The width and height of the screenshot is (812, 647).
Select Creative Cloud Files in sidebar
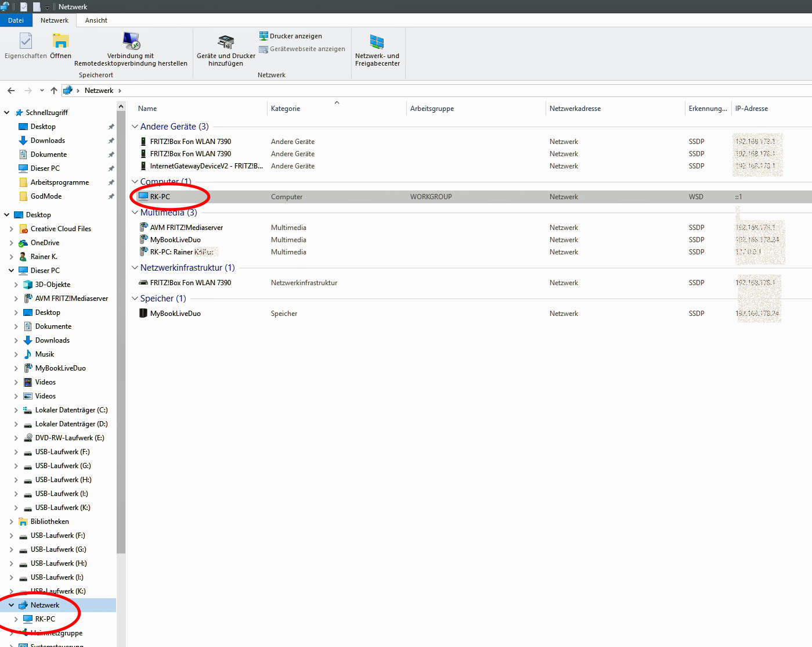60,229
